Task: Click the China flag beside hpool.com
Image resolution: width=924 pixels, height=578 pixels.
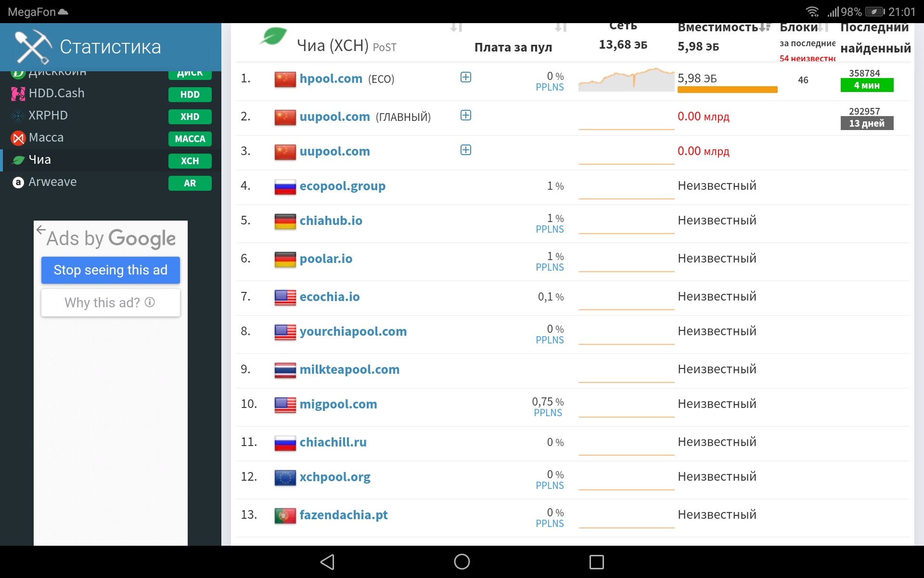Action: (x=285, y=79)
